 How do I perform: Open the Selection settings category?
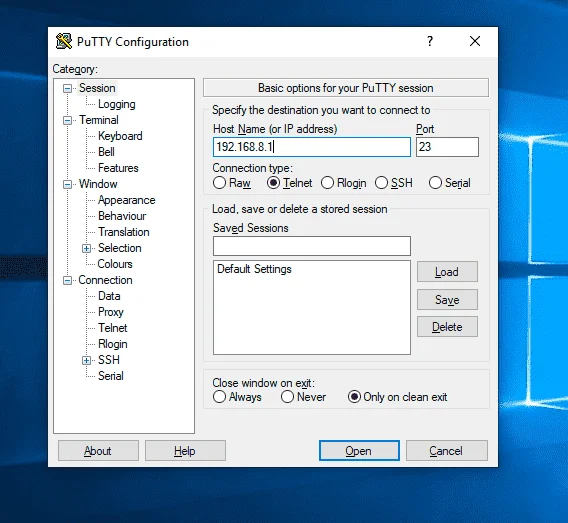tap(120, 248)
